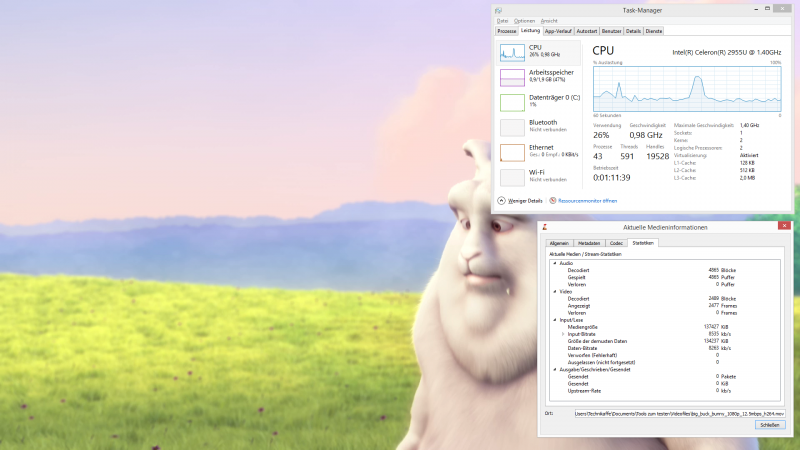Viewport: 800px width, 450px height.
Task: Minimize the Task-Manager window
Action: (756, 9)
